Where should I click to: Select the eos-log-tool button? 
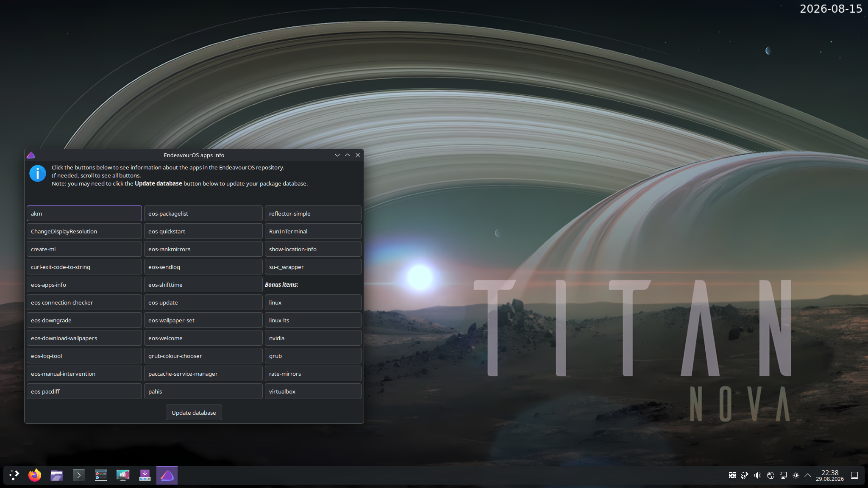click(x=84, y=356)
